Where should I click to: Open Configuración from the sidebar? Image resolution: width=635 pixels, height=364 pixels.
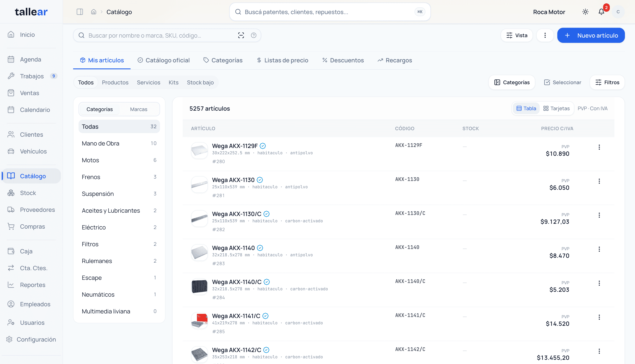click(31, 339)
